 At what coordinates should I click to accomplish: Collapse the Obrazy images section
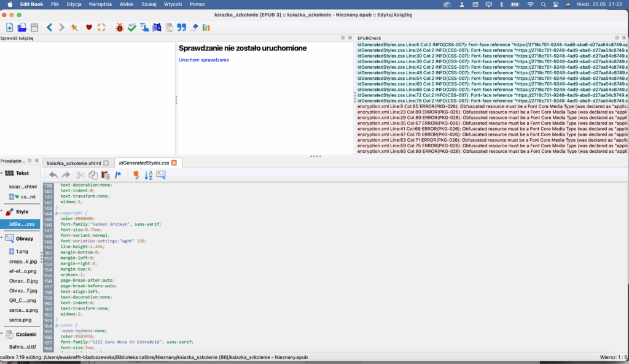coord(2,238)
